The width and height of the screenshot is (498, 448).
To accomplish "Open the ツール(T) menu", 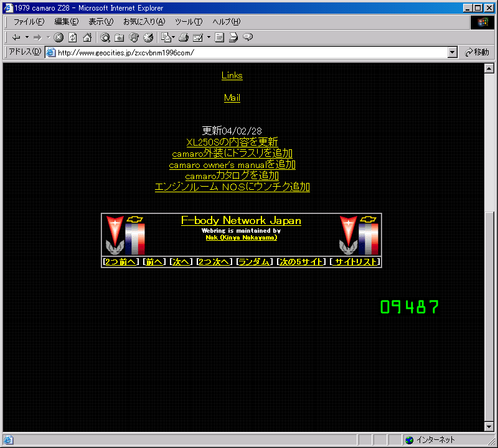I will [x=189, y=22].
